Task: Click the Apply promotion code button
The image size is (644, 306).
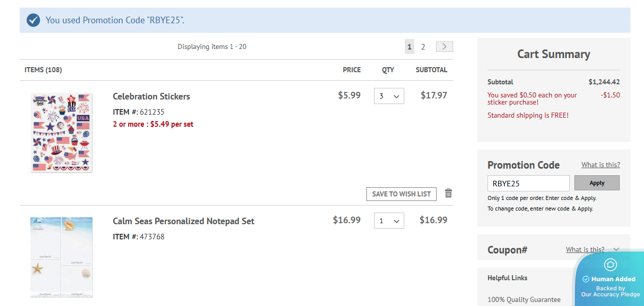Action: [597, 183]
